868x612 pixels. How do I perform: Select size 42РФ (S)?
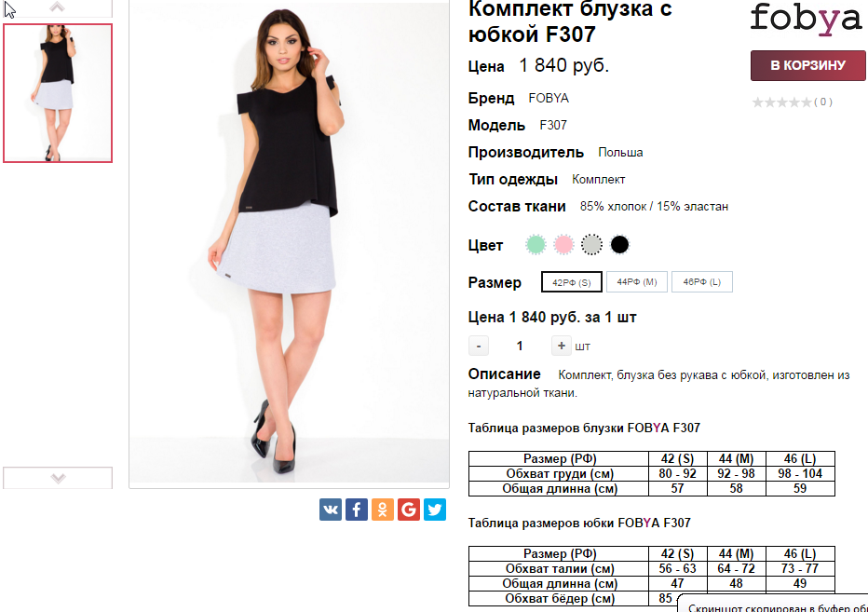(571, 282)
